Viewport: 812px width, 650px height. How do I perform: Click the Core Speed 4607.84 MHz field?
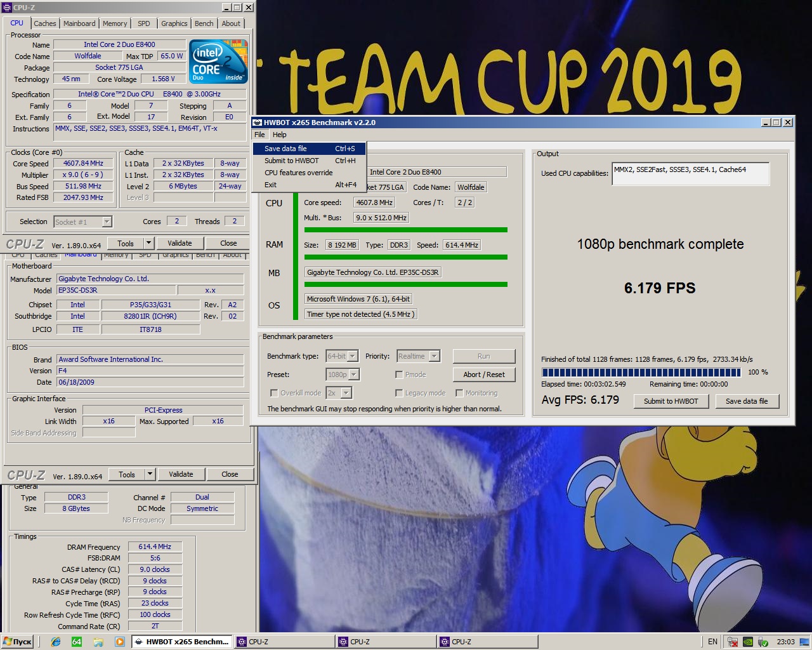83,163
